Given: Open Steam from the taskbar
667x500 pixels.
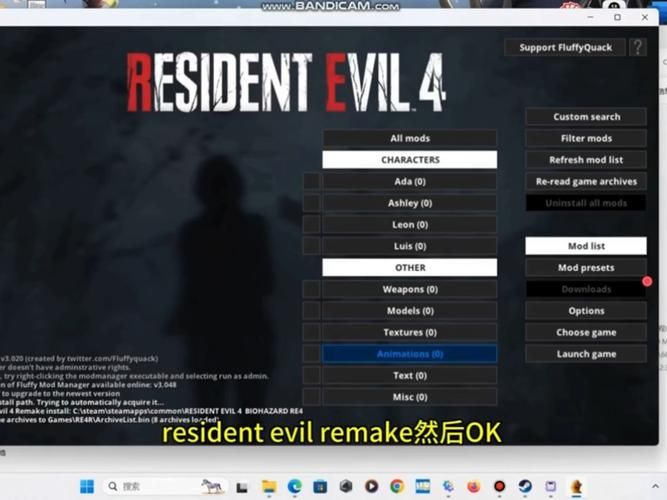Looking at the screenshot, I should [525, 486].
